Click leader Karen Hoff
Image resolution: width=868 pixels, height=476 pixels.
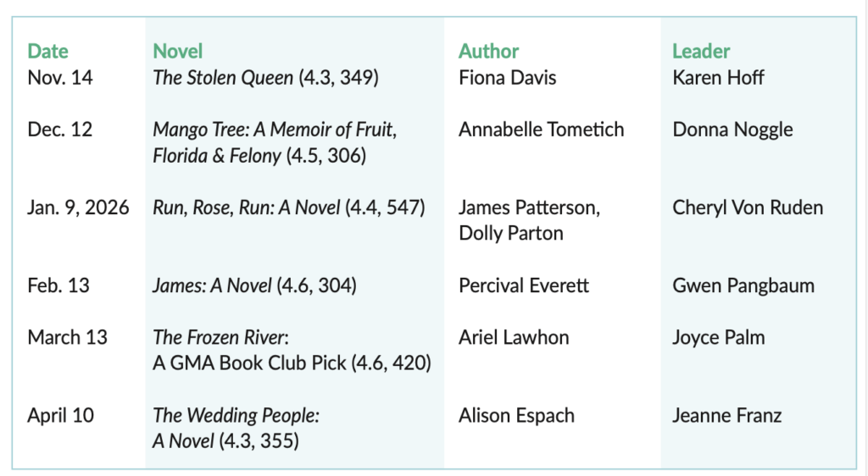tap(718, 78)
